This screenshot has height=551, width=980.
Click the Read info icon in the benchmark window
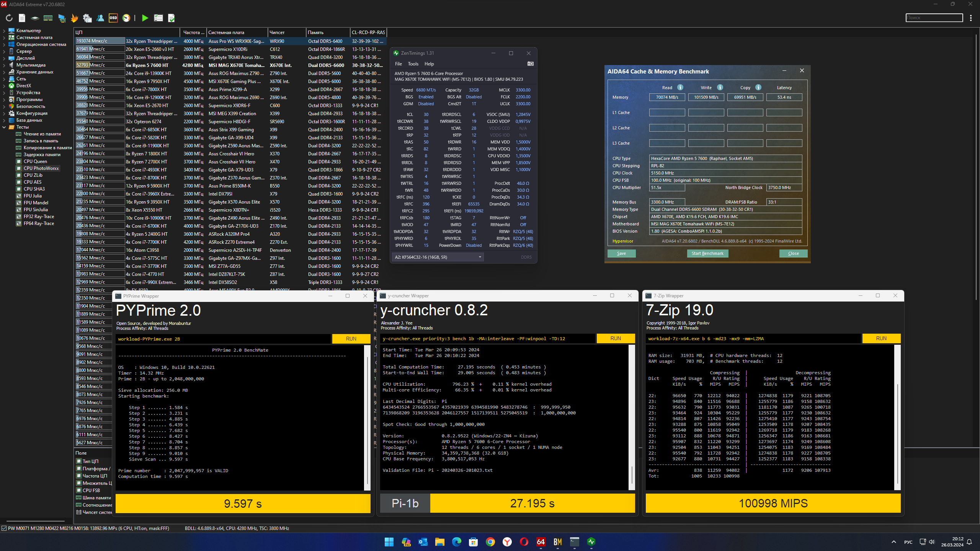click(680, 87)
